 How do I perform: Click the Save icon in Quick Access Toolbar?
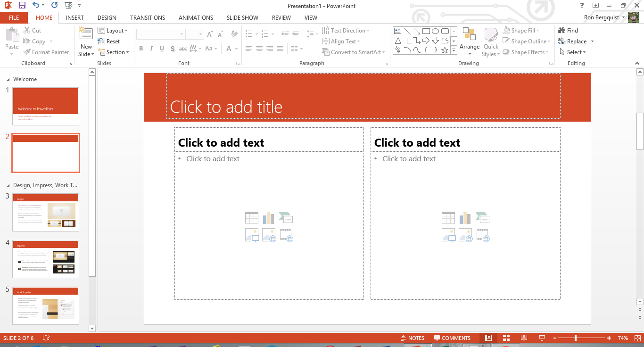(x=22, y=6)
